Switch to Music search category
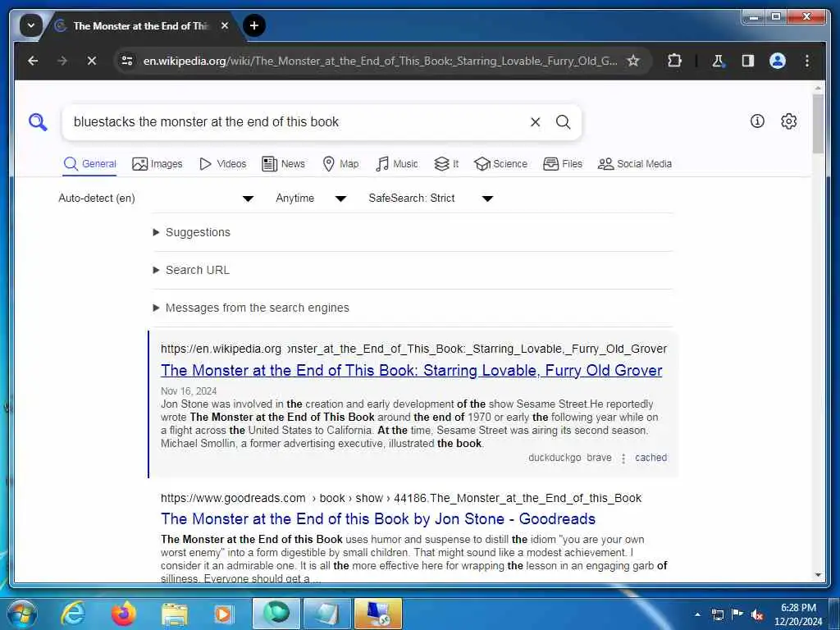The height and width of the screenshot is (630, 840). (x=397, y=164)
